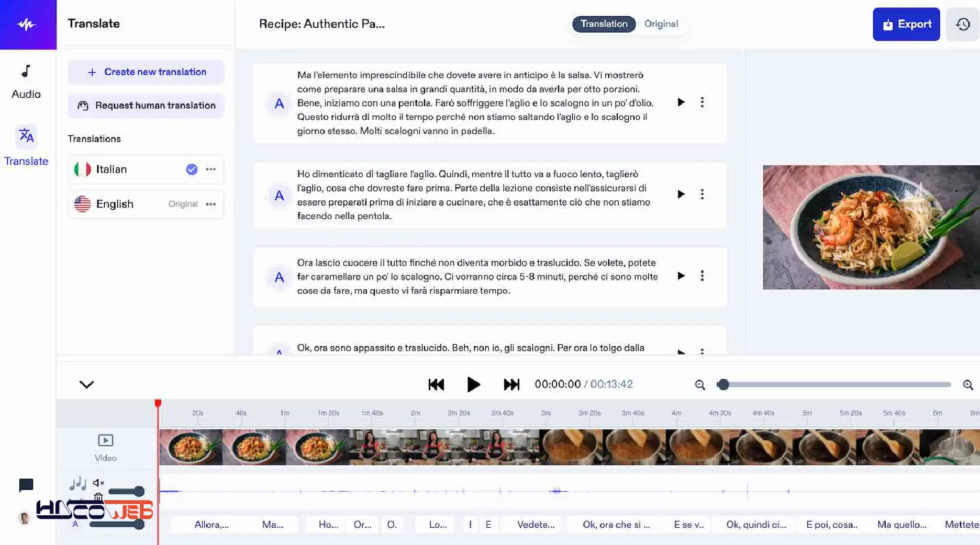Skip to next segment in timeline
Screen dimensions: 980x545
click(x=511, y=384)
